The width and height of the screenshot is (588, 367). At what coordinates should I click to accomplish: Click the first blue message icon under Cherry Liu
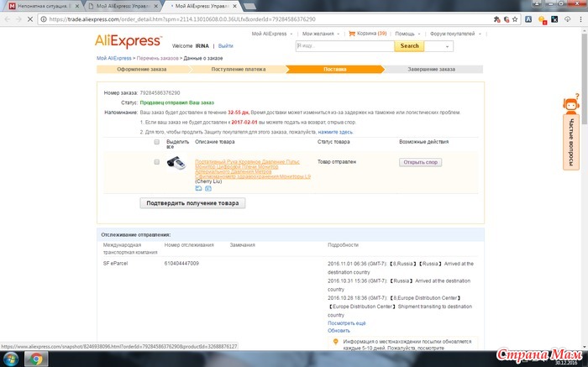pos(198,188)
